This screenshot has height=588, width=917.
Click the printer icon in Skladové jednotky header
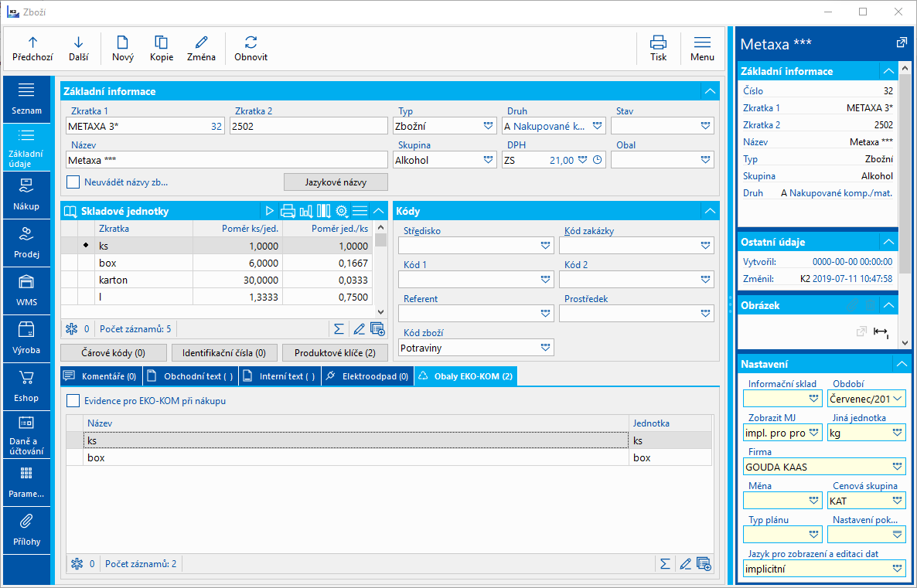[x=288, y=211]
